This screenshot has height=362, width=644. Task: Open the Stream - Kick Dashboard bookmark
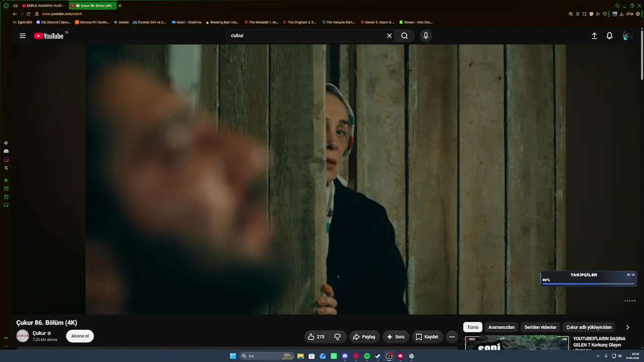tap(416, 22)
